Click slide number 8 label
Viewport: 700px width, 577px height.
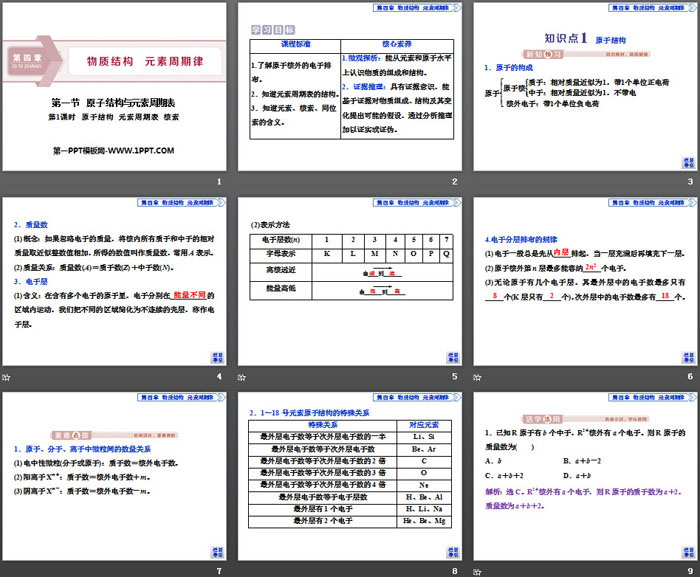coord(454,571)
